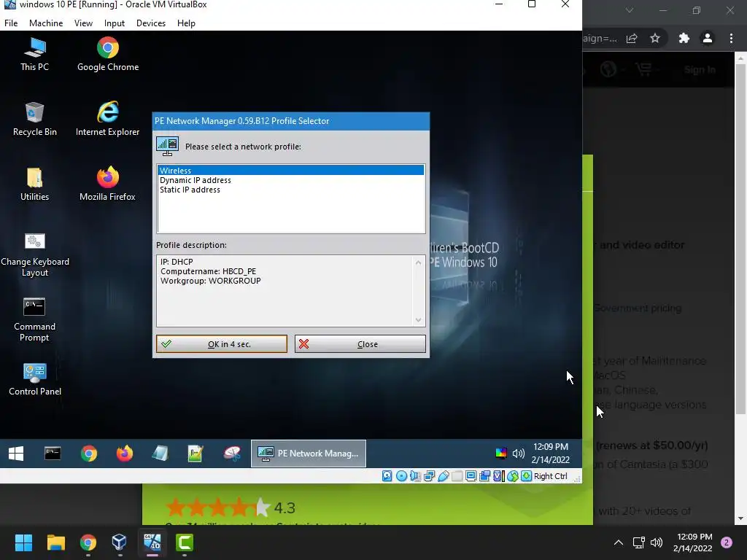Open Chrome profile avatar icon
Image resolution: width=747 pixels, height=560 pixels.
coord(708,38)
